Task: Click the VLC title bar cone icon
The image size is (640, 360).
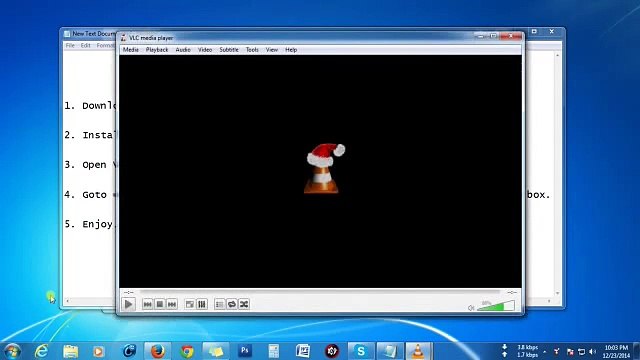Action: coord(123,38)
